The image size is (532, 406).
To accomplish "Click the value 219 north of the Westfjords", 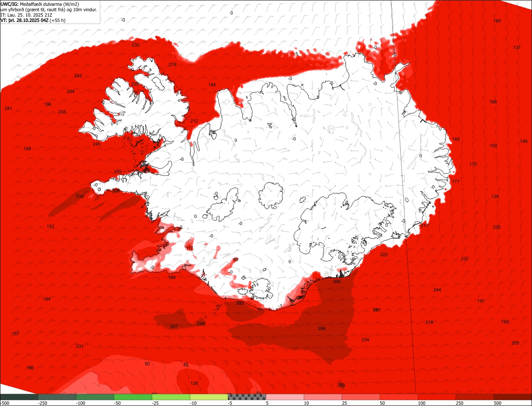I will point(172,64).
